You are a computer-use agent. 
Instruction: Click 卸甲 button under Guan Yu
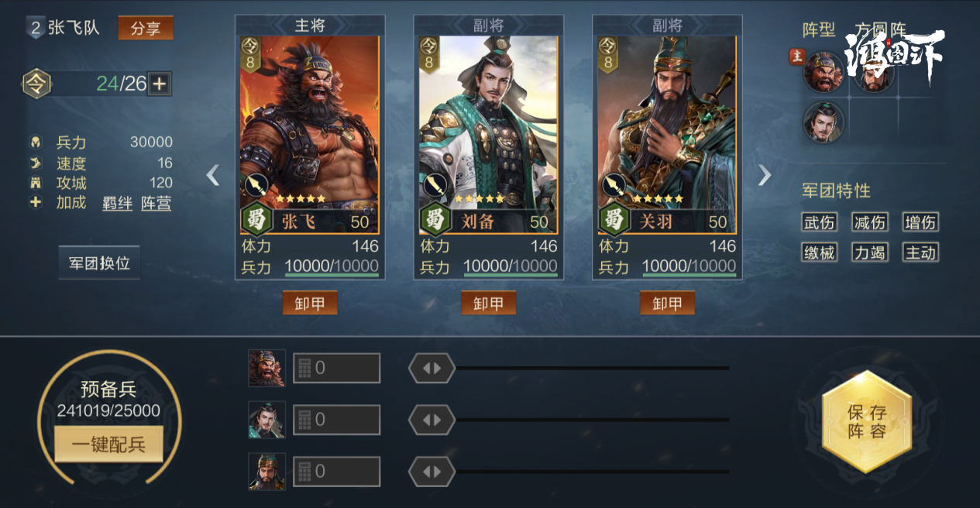[667, 303]
